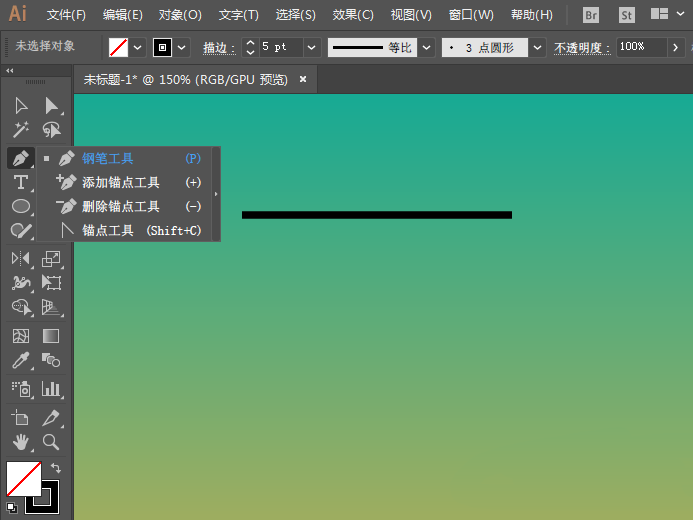Choose 添加锚点工具 from the flyout
This screenshot has width=693, height=520.
coord(123,182)
